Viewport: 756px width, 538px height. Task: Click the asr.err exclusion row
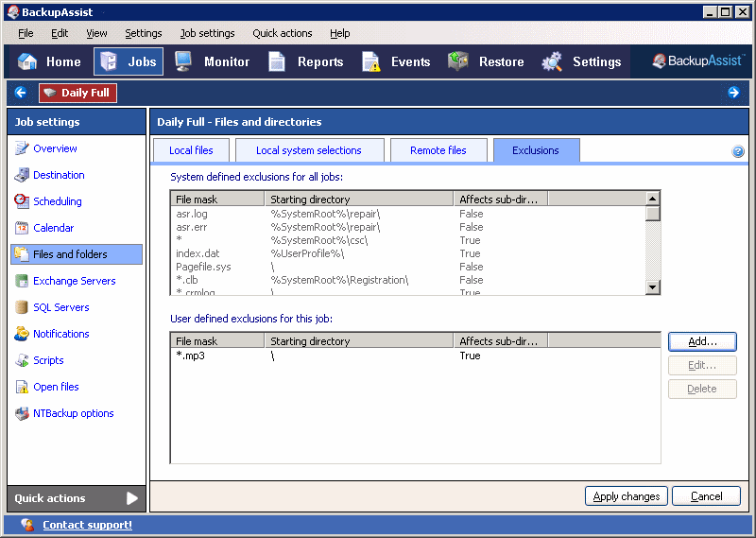[x=408, y=227]
